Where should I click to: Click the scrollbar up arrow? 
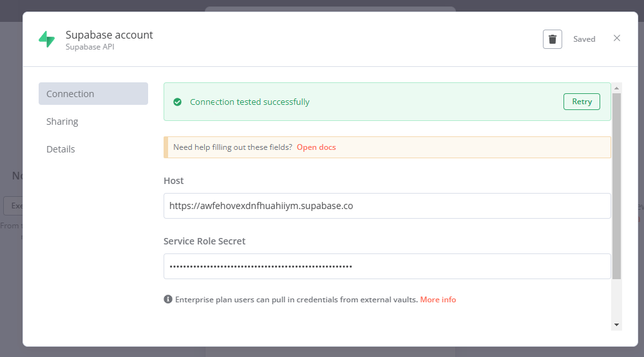(x=616, y=88)
